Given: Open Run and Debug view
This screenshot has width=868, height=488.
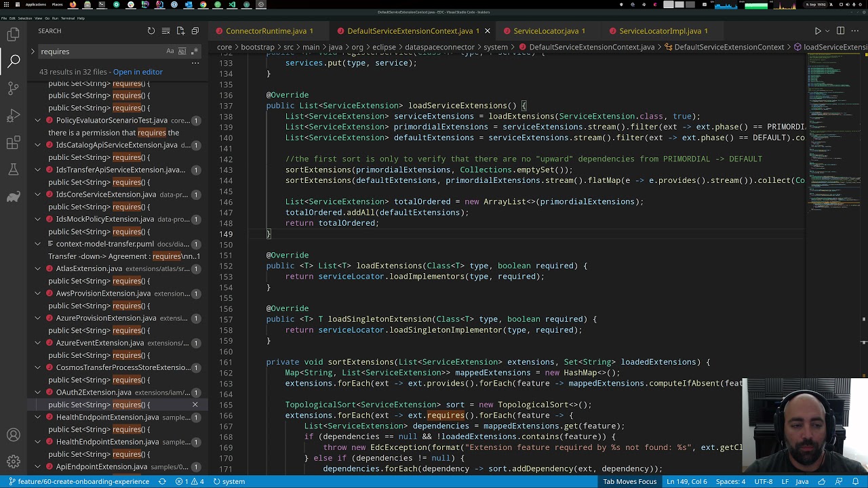Looking at the screenshot, I should click(14, 116).
